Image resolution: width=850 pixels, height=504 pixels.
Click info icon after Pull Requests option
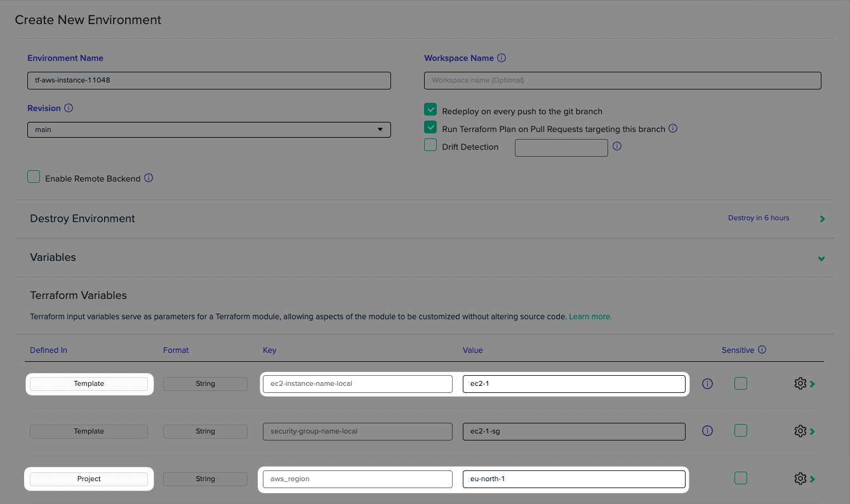pos(673,128)
